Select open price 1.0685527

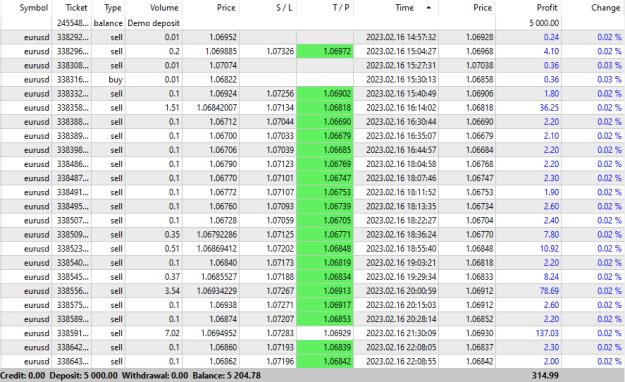[x=219, y=277]
